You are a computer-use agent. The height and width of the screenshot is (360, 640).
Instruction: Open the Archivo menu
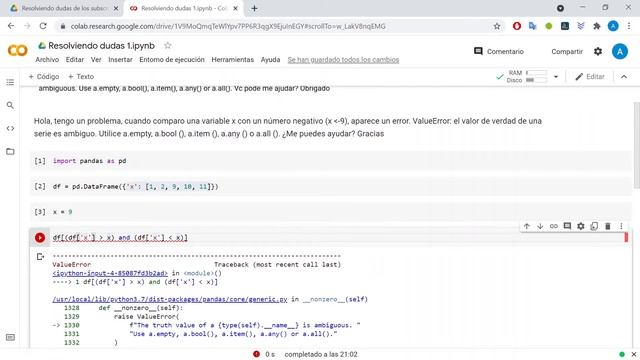(47, 60)
